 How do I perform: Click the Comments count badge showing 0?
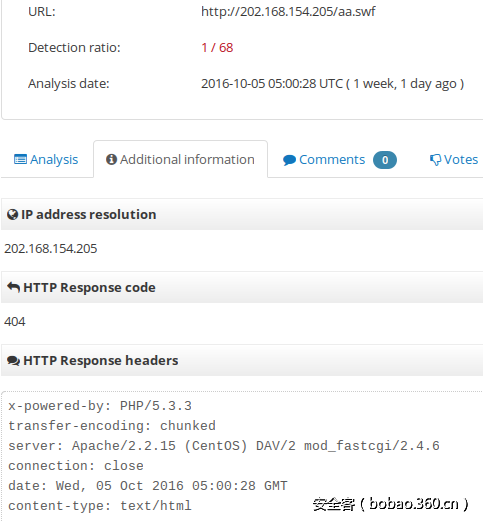385,160
